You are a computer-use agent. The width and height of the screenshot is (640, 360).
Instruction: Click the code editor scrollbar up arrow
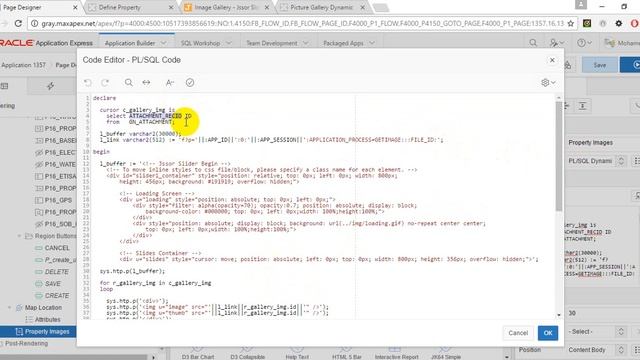(559, 98)
